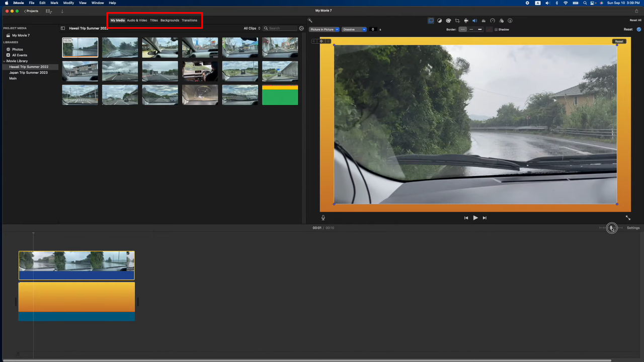This screenshot has height=362, width=644.
Task: Click the Import Media down arrow
Action: (x=62, y=11)
